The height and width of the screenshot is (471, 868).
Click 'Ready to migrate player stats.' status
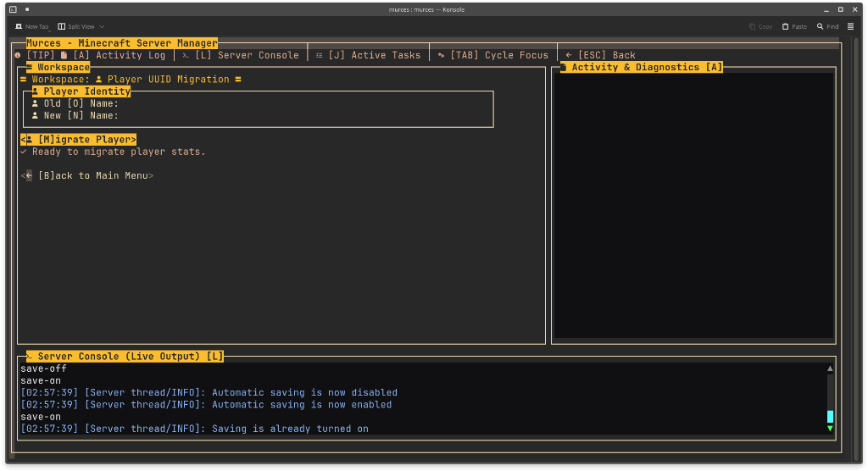tap(119, 152)
